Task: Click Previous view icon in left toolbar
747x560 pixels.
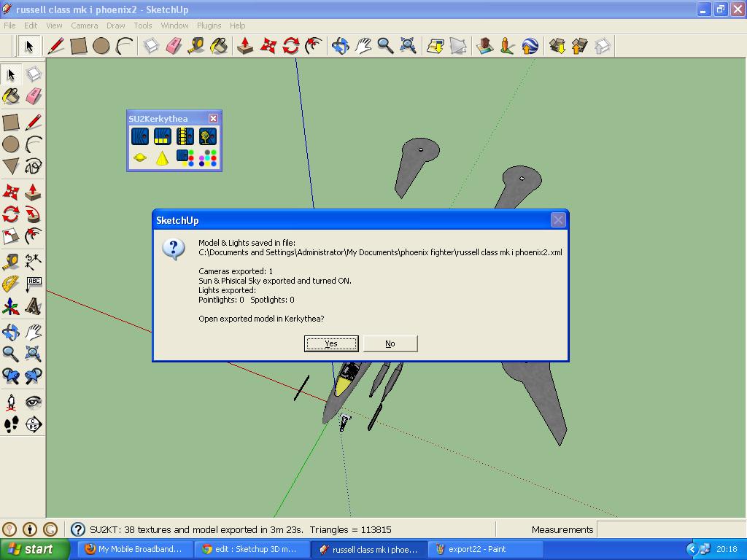Action: (10, 376)
